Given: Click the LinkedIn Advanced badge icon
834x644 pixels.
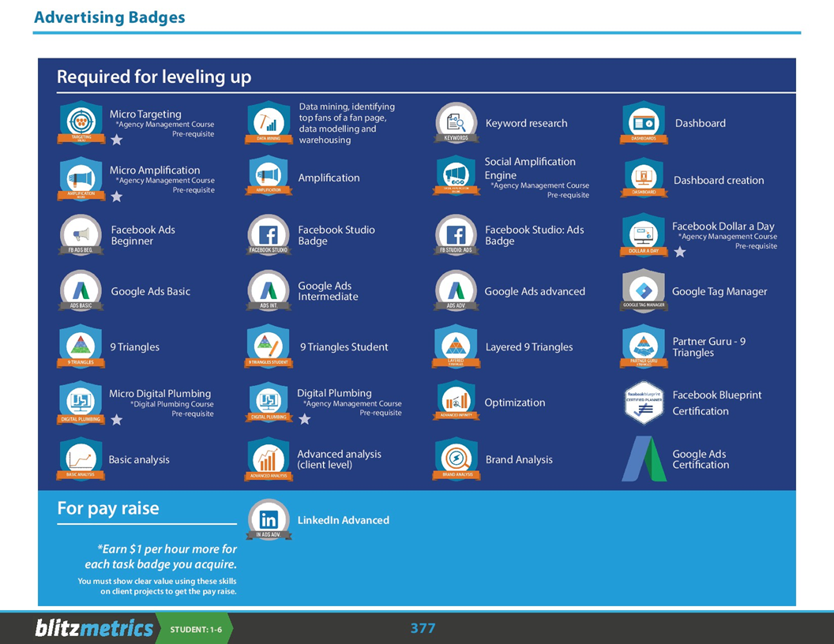Looking at the screenshot, I should point(269,519).
